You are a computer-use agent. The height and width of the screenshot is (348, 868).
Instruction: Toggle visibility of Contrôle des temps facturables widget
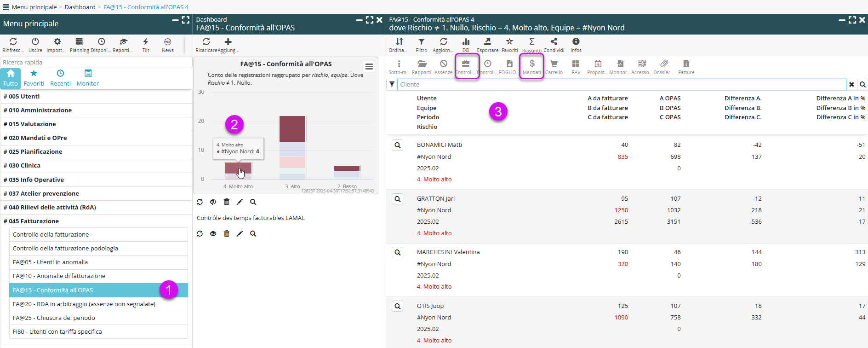click(x=213, y=233)
